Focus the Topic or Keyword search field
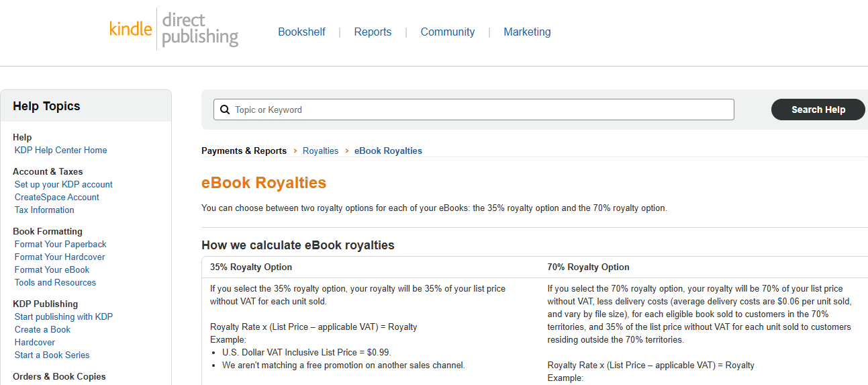The image size is (868, 385). pos(474,110)
